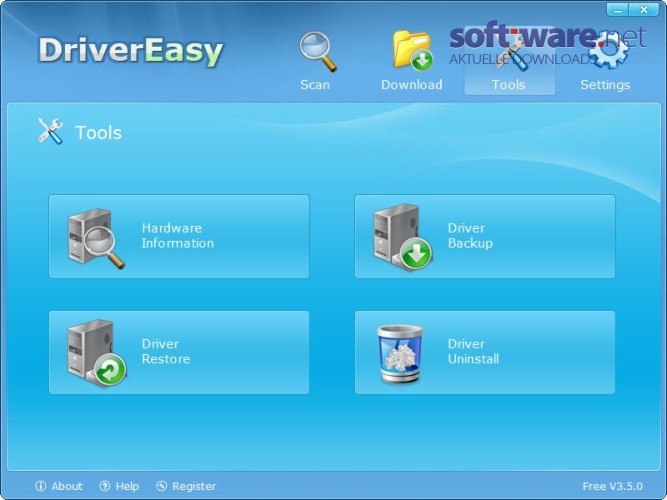Click the Free V3.5.0 version text
The height and width of the screenshot is (500, 667).
tap(613, 486)
